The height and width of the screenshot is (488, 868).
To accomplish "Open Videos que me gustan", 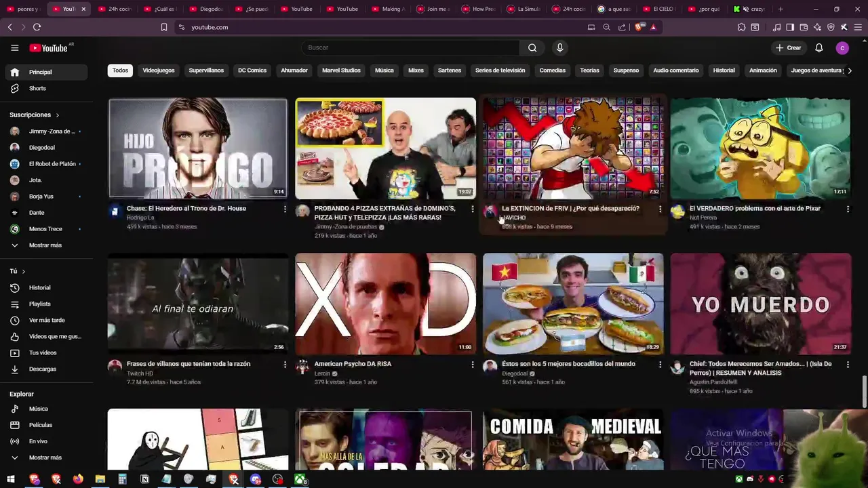I will coord(47,336).
